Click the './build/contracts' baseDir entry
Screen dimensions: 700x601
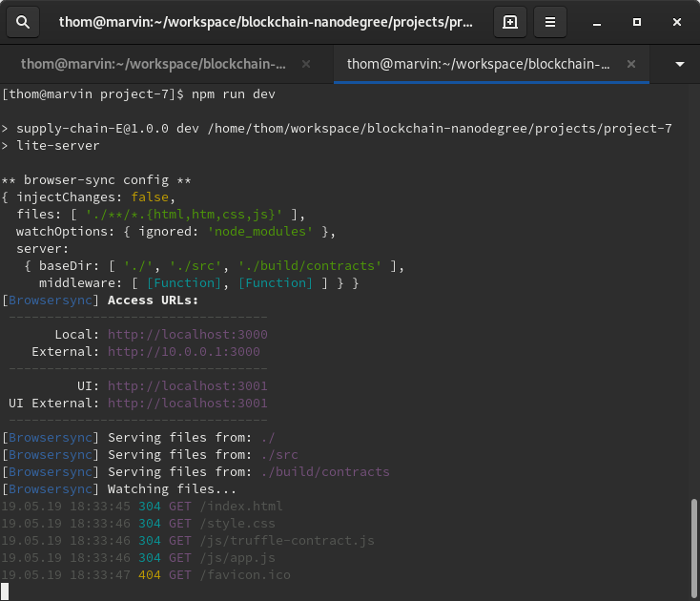[309, 266]
